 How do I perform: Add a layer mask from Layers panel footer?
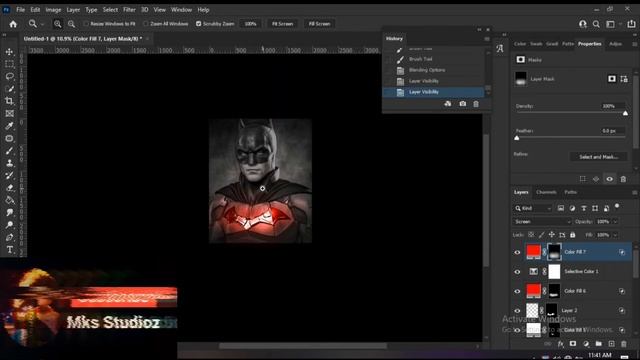pyautogui.click(x=573, y=344)
